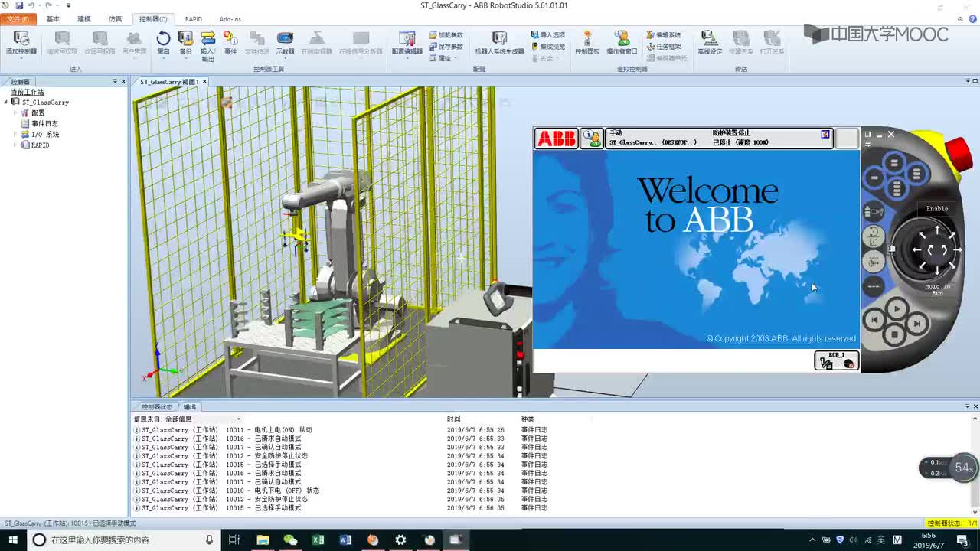Open the FlexPendant status bar message area
The height and width of the screenshot is (551, 980).
coord(719,139)
